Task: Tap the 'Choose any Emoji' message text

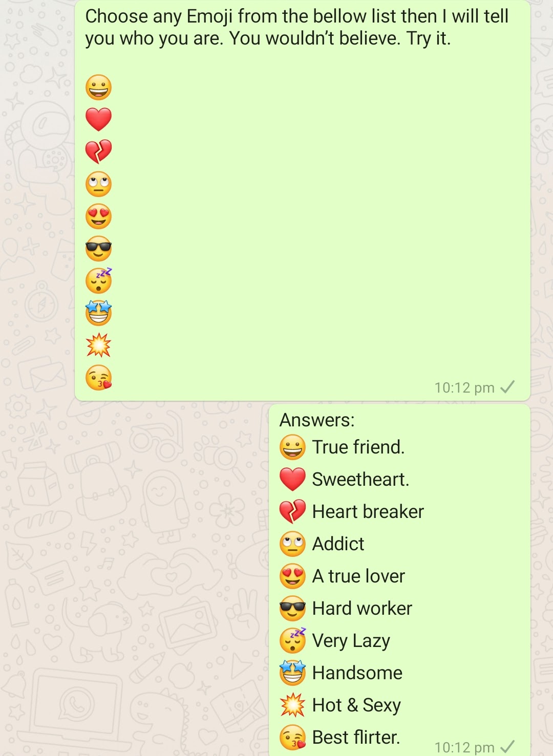Action: pyautogui.click(x=297, y=27)
